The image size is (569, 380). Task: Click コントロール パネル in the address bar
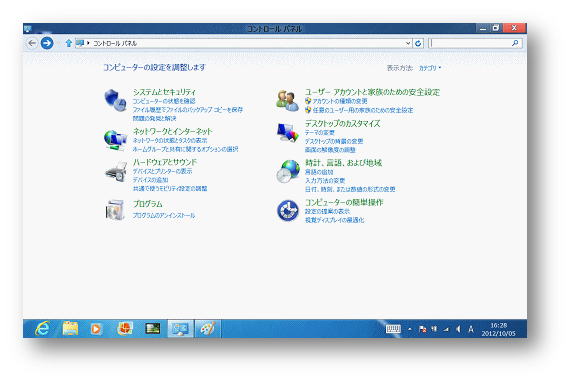click(115, 43)
